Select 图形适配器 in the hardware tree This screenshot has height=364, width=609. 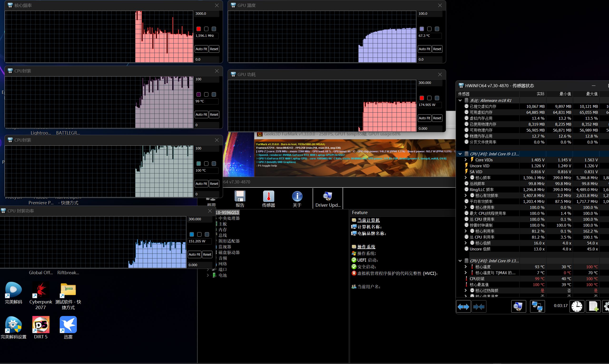pos(229,241)
